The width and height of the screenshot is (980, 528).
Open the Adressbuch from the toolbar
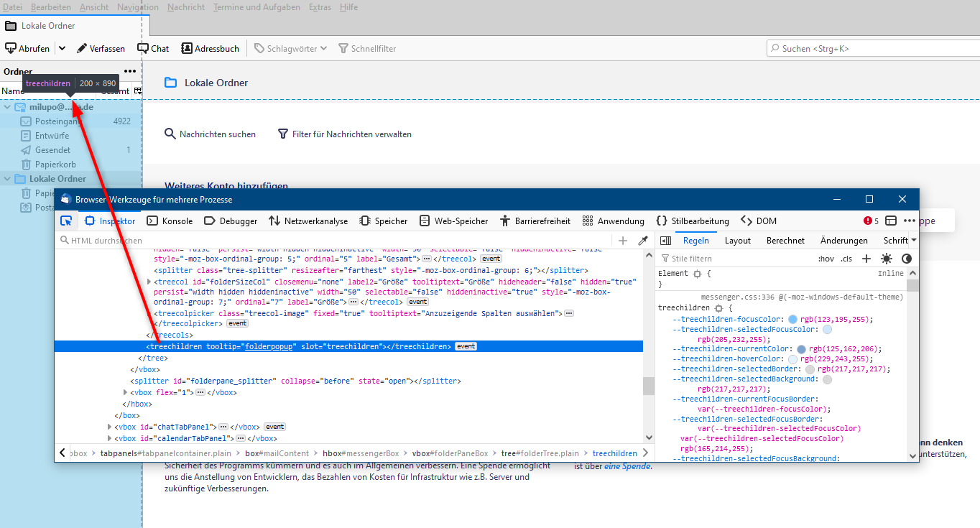click(x=210, y=49)
